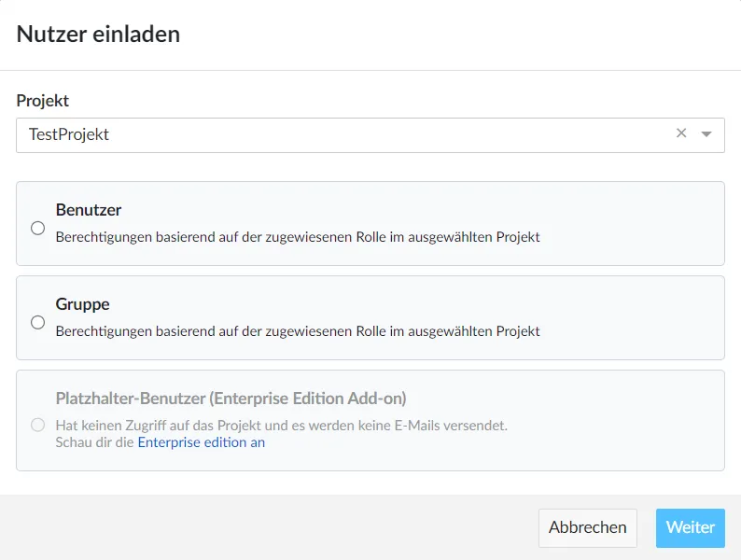The height and width of the screenshot is (560, 741).
Task: Click the description text under Benutzer
Action: pos(298,237)
